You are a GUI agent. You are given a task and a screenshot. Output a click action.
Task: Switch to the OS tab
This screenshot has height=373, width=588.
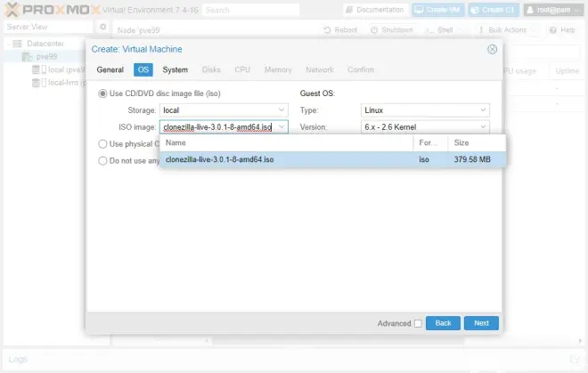coord(143,69)
